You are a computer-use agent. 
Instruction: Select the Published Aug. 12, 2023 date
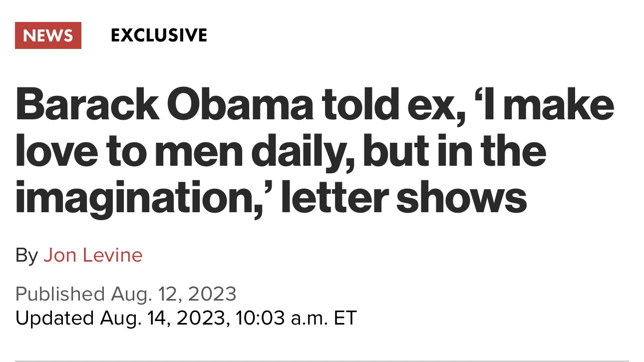point(126,294)
